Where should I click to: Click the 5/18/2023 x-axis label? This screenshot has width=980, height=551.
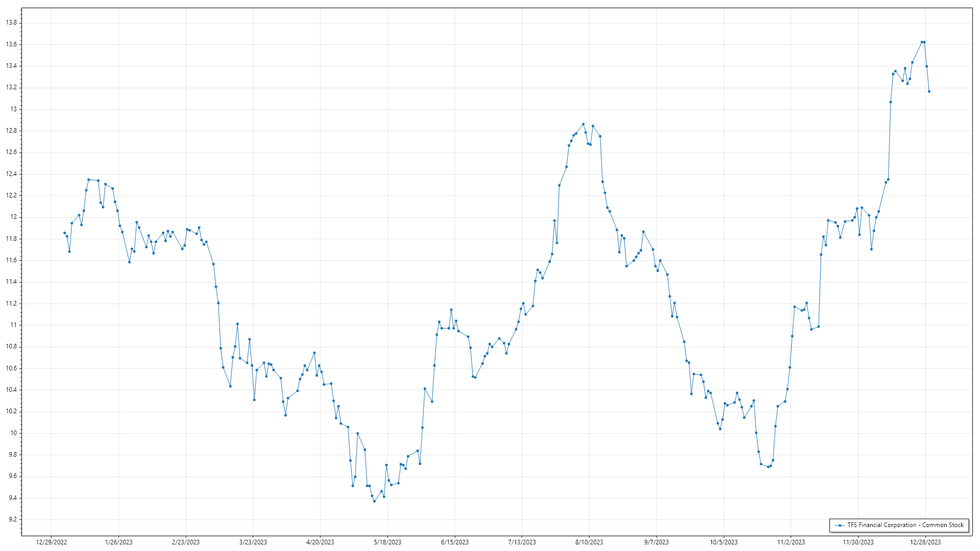[x=387, y=542]
